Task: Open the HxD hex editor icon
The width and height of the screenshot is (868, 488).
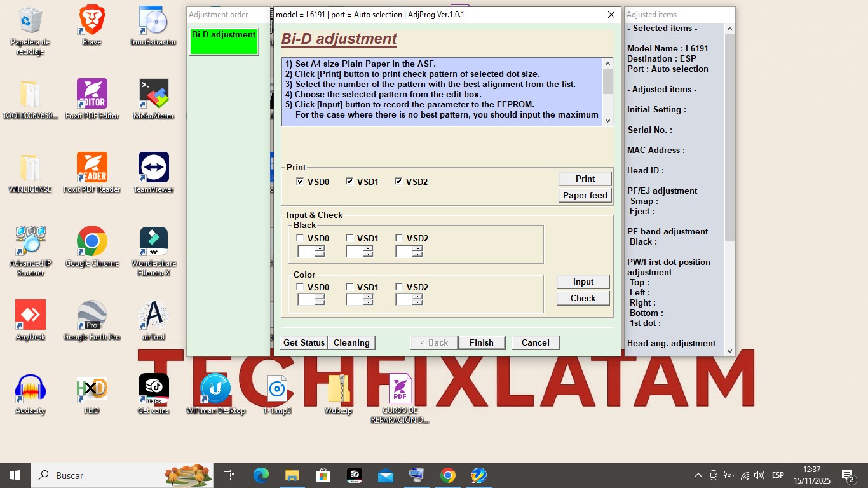Action: (92, 388)
